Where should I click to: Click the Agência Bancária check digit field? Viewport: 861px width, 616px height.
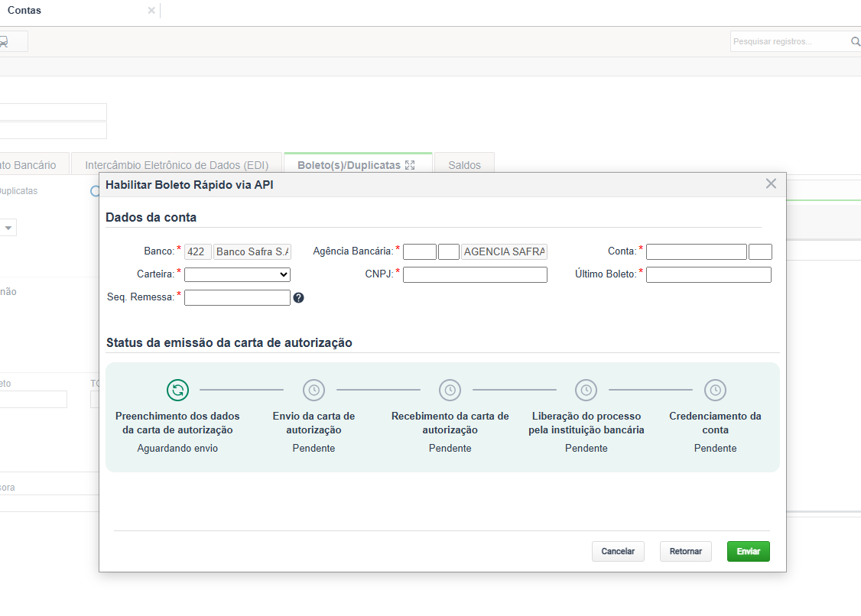tap(449, 251)
